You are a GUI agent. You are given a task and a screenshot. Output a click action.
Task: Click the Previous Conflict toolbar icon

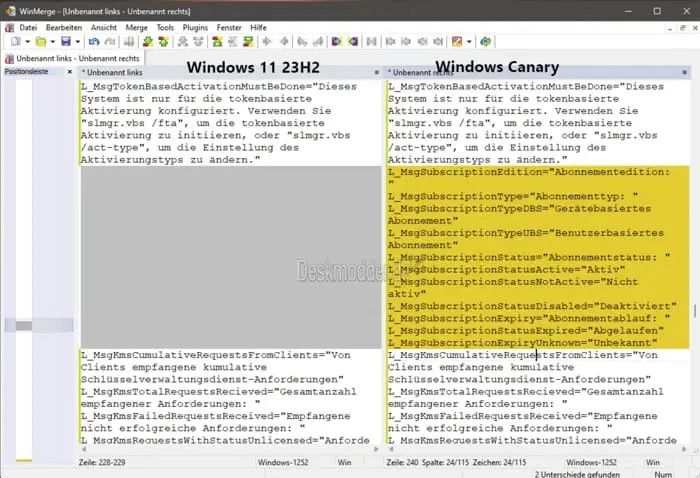198,42
